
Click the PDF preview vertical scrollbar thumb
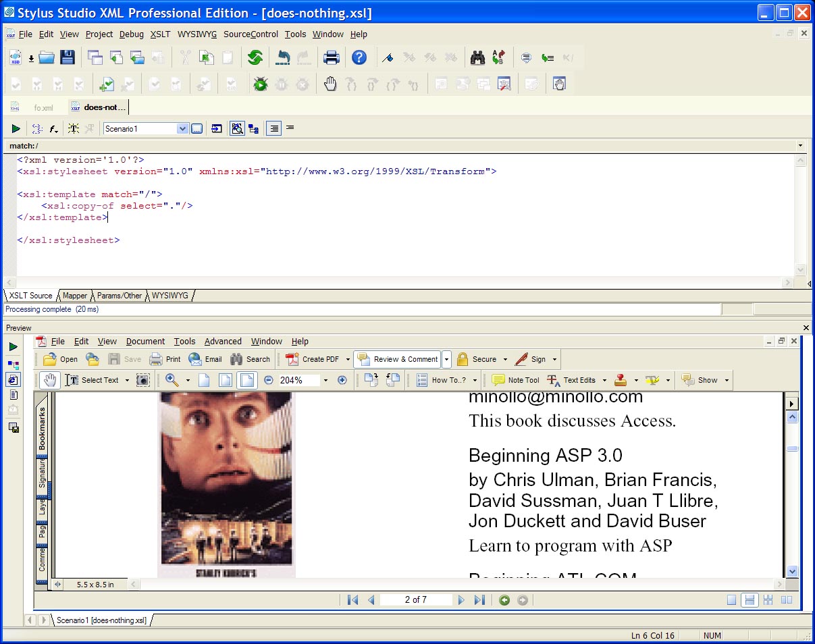click(792, 449)
